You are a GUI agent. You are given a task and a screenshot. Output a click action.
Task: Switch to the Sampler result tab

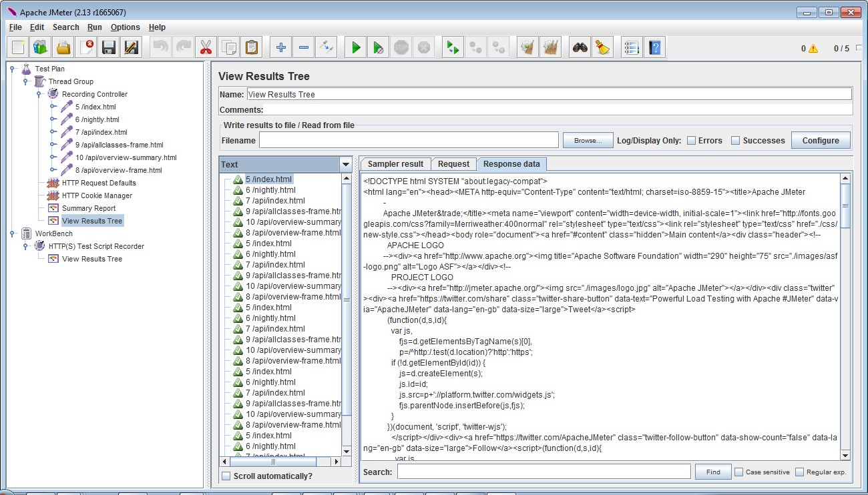pyautogui.click(x=395, y=164)
